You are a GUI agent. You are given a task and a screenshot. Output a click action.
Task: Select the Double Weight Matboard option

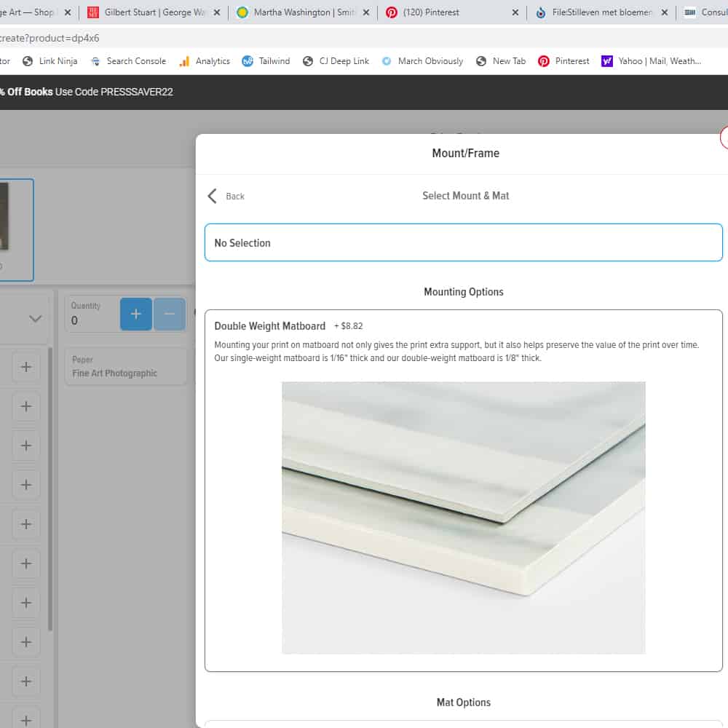tap(269, 326)
